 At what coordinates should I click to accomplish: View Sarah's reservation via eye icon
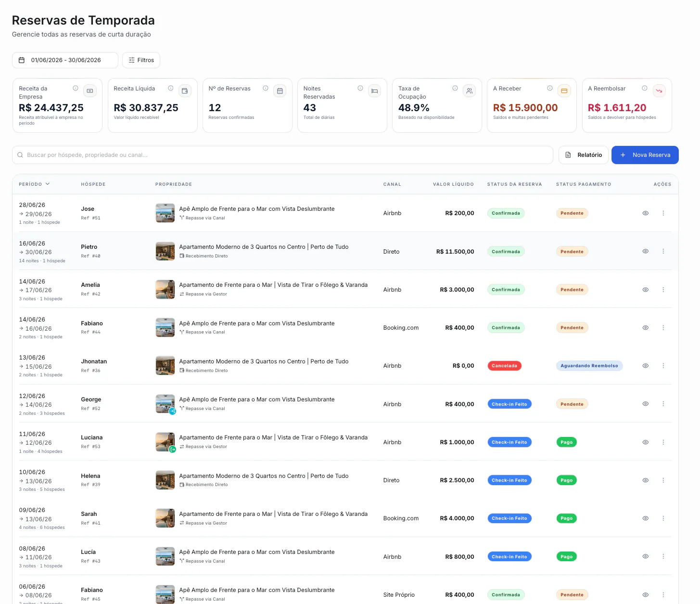click(646, 518)
